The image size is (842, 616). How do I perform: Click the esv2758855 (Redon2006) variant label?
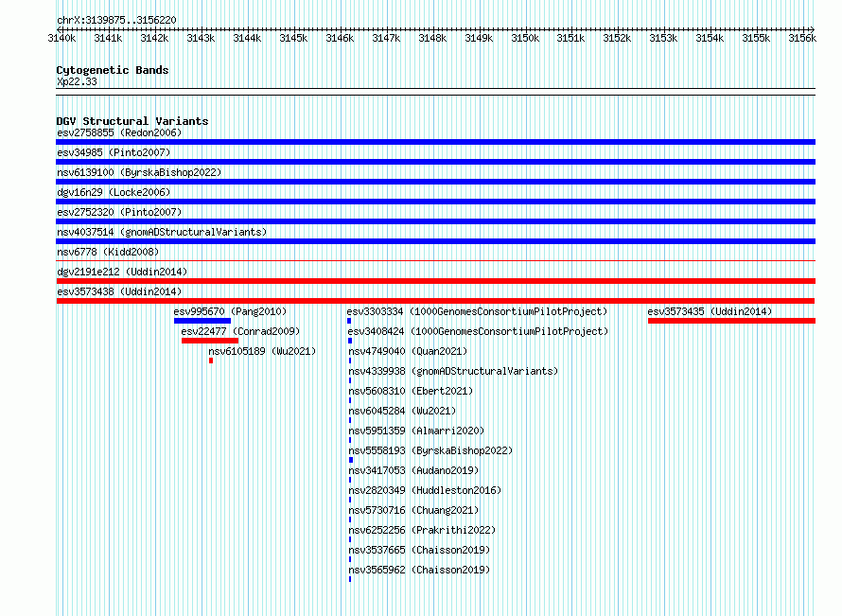tap(119, 132)
